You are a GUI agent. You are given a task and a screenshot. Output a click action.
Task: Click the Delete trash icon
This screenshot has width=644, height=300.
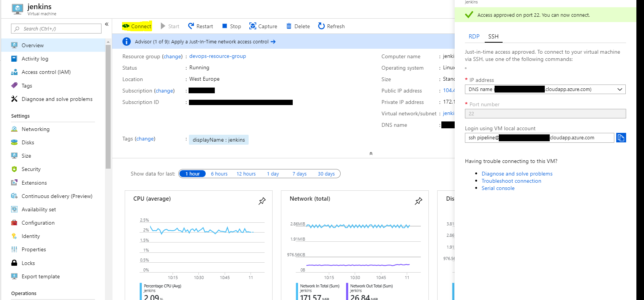pos(289,26)
